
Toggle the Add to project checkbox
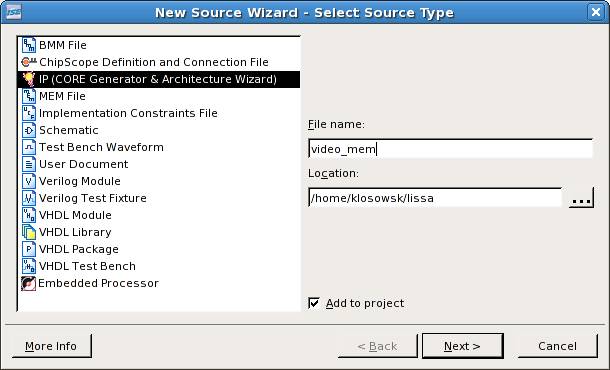click(314, 303)
